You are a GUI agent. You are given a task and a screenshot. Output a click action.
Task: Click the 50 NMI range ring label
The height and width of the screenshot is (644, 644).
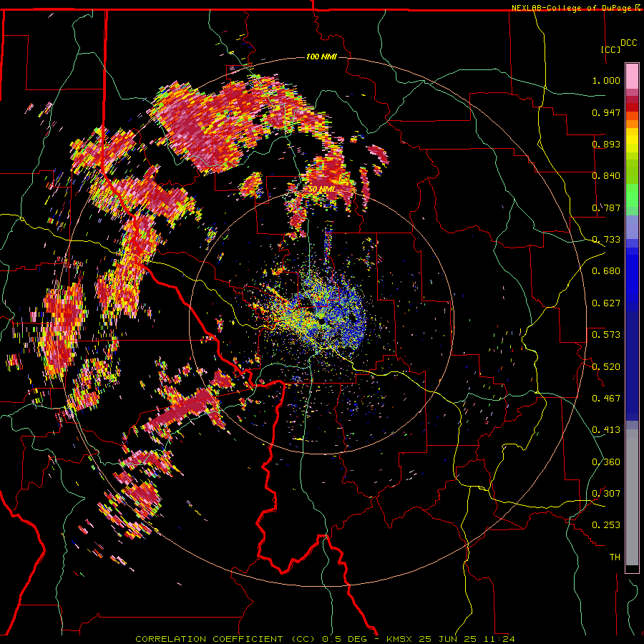[x=321, y=190]
